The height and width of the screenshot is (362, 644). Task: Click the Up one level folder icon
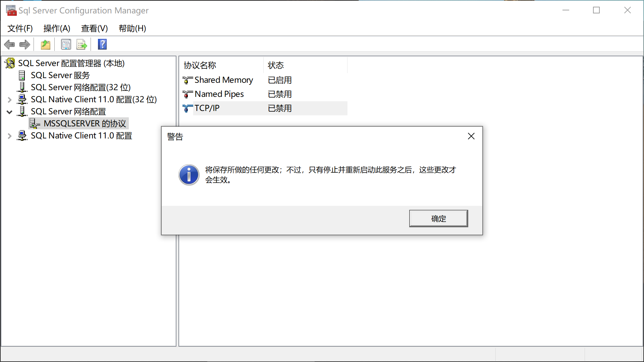[x=45, y=44]
